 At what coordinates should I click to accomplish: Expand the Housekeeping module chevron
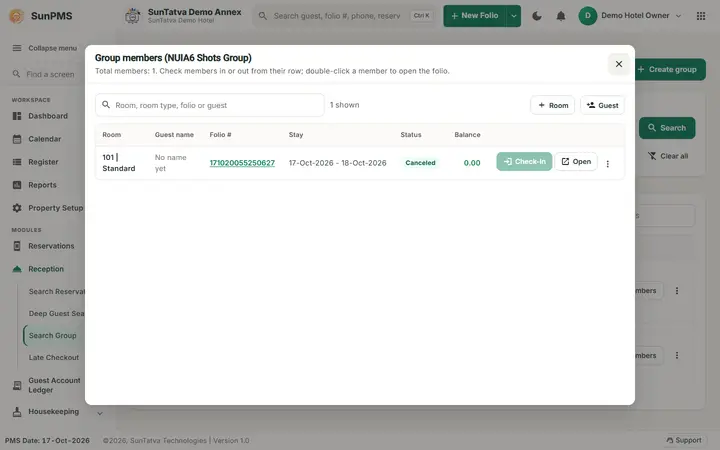coord(100,413)
